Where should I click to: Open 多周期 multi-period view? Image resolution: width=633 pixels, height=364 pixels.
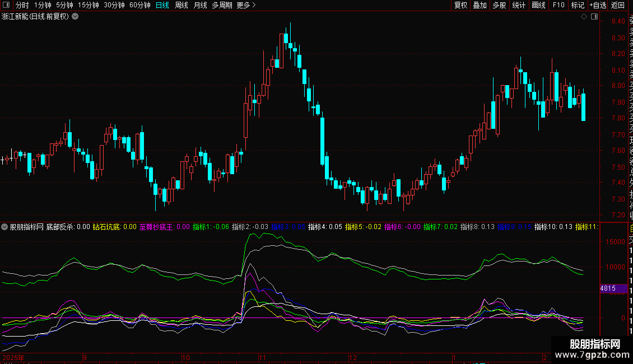222,5
